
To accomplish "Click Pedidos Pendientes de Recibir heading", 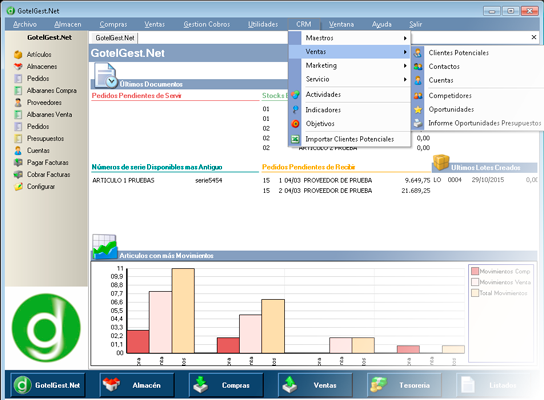I will pos(308,167).
